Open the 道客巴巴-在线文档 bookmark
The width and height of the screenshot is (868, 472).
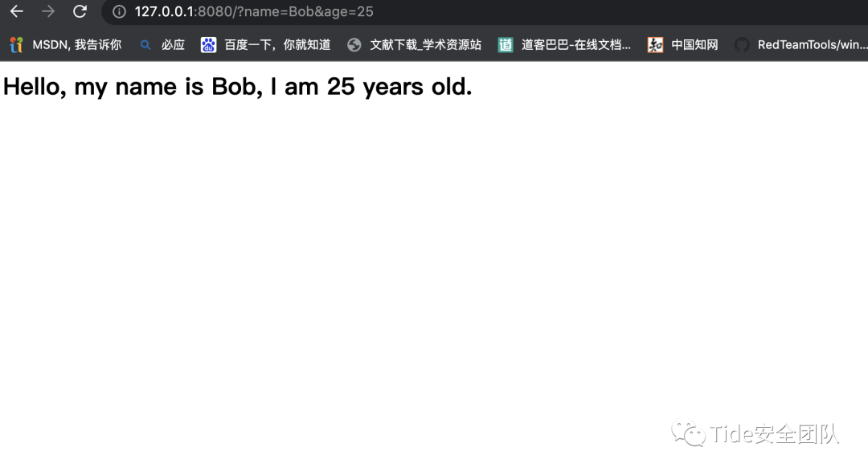click(575, 45)
